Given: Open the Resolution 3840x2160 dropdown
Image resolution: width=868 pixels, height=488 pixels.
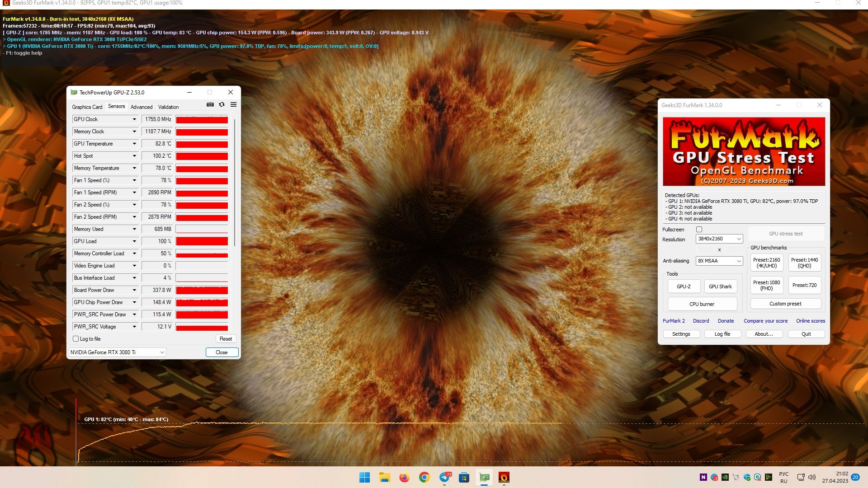Looking at the screenshot, I should (x=719, y=239).
